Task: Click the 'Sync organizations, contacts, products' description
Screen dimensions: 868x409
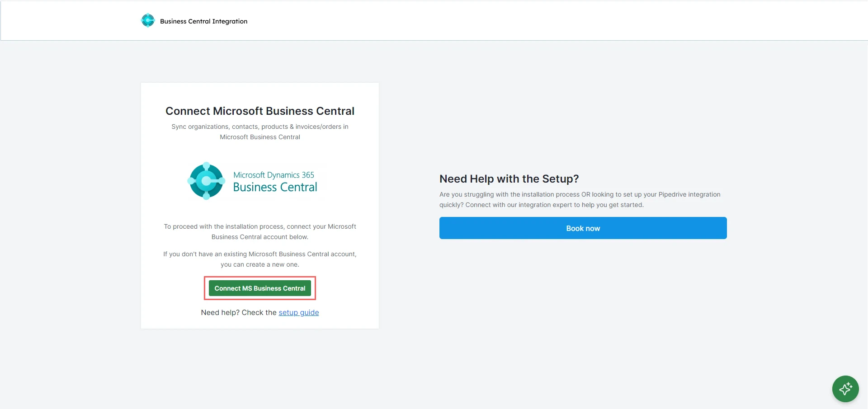Action: 260,132
